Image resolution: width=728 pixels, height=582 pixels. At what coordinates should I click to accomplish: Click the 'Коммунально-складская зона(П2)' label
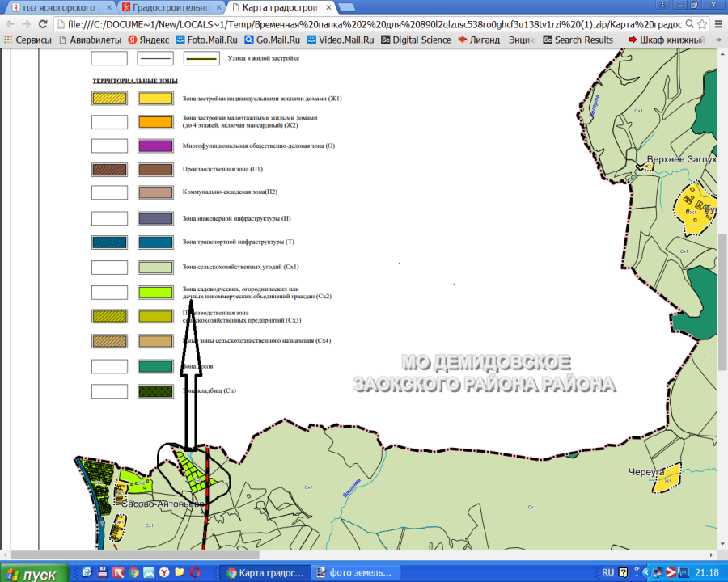230,192
